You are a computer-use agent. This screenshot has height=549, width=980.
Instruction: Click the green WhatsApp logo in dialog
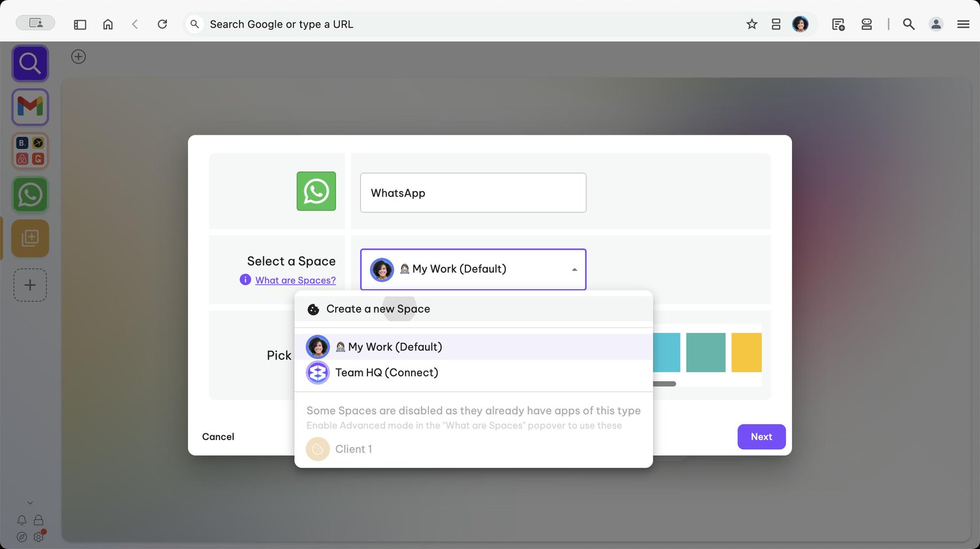pyautogui.click(x=316, y=191)
